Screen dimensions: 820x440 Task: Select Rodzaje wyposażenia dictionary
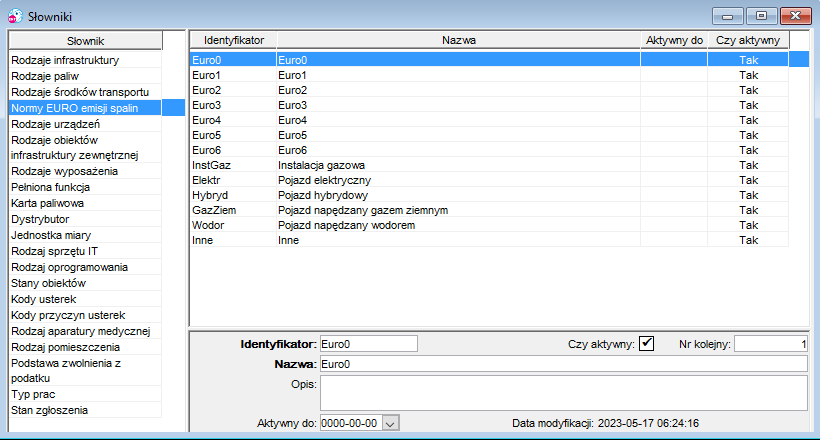[85, 171]
